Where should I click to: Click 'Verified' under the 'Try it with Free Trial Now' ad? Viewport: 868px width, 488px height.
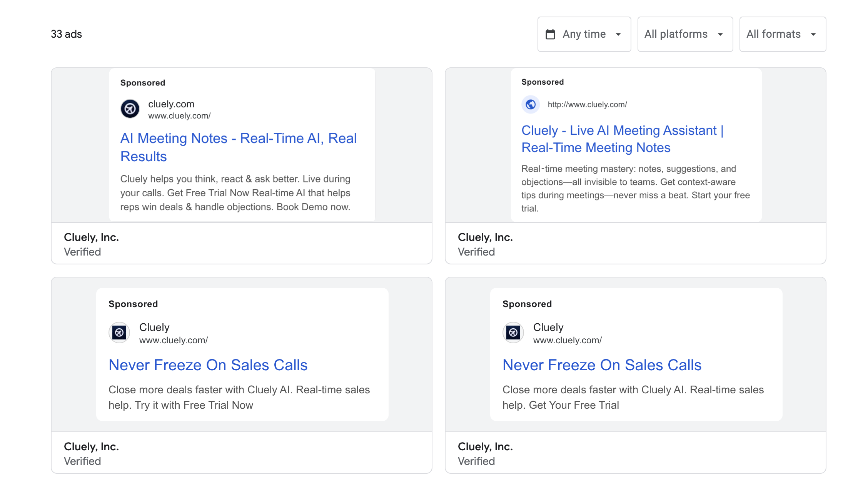82,461
